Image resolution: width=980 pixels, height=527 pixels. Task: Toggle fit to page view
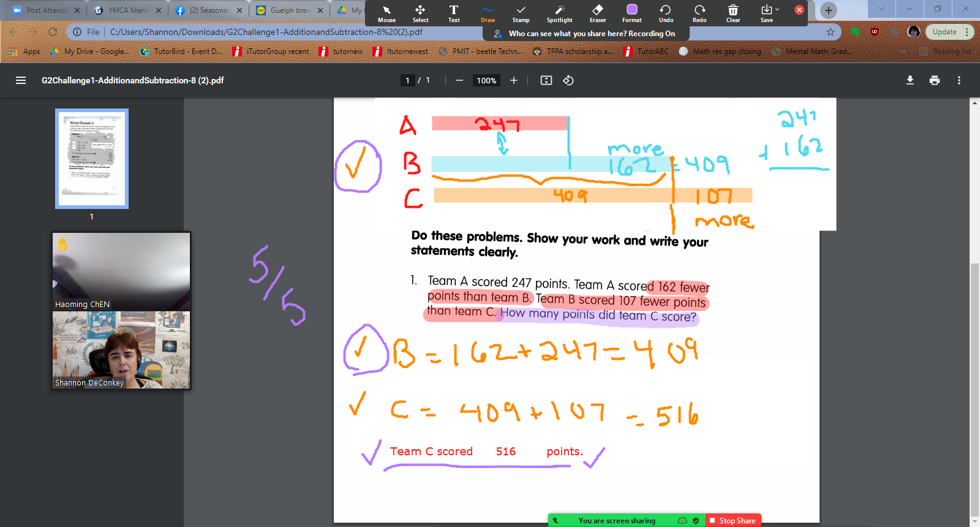[x=546, y=80]
